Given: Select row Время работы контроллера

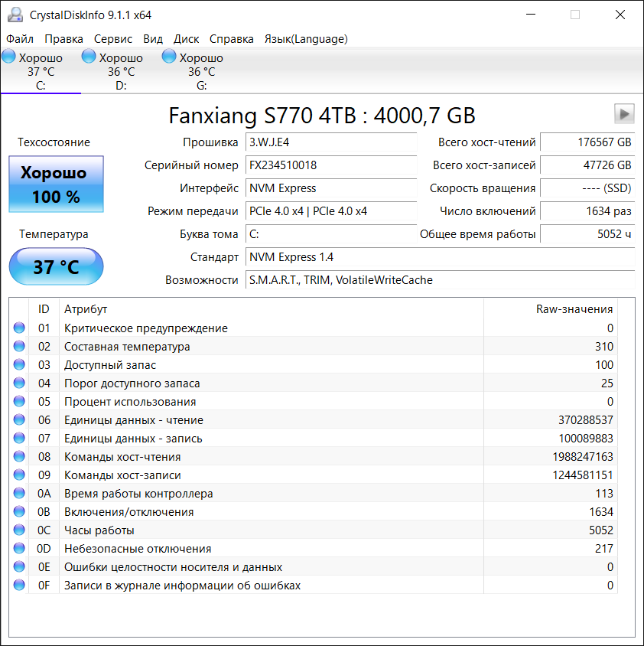Looking at the screenshot, I should 314,494.
